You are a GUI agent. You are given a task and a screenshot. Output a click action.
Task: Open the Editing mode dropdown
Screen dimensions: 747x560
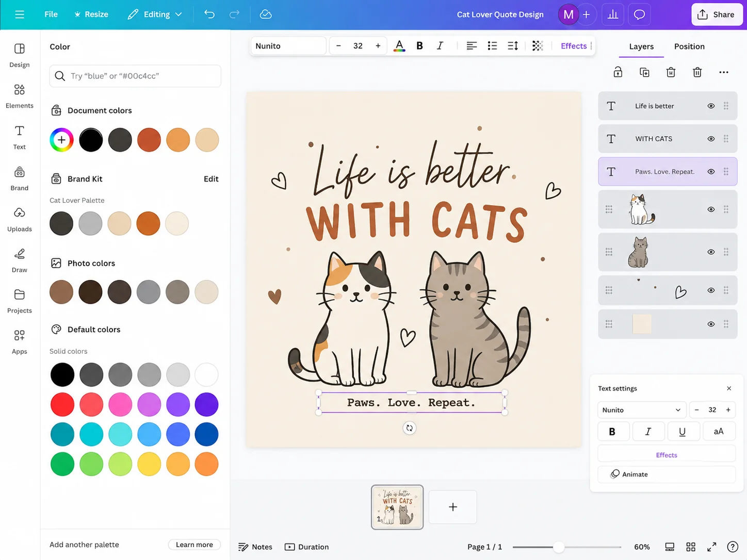coord(155,14)
